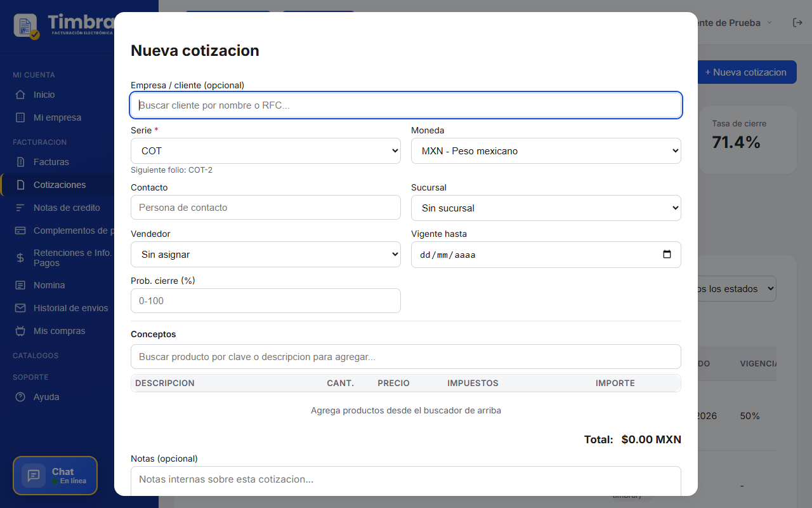Image resolution: width=812 pixels, height=508 pixels.
Task: Open Facturas in the sidebar
Action: (51, 162)
